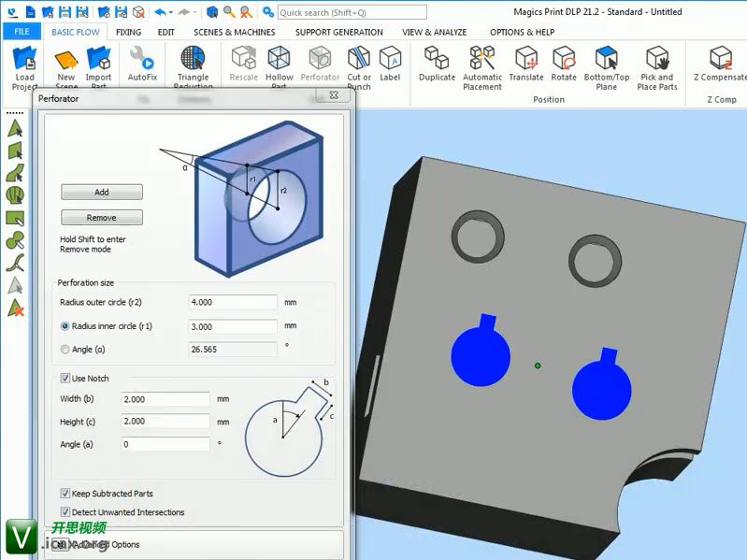
Task: Open the FILE menu
Action: pos(22,32)
